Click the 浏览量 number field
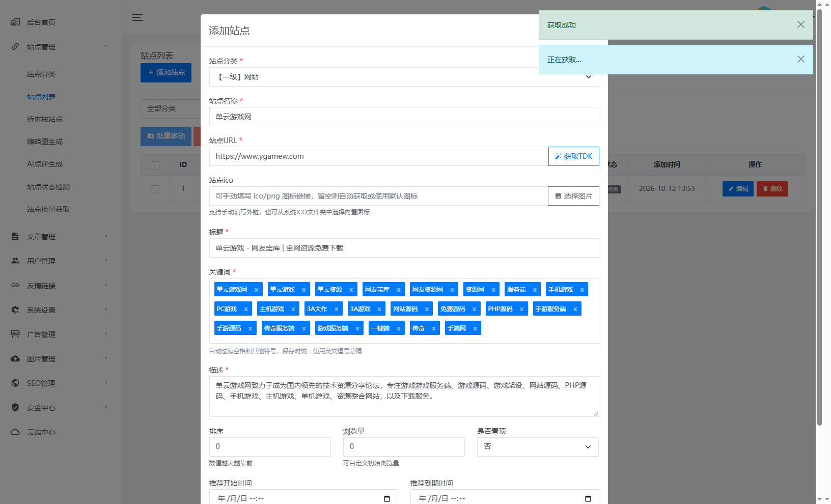Screen dimensions: 831x504 click(x=404, y=446)
